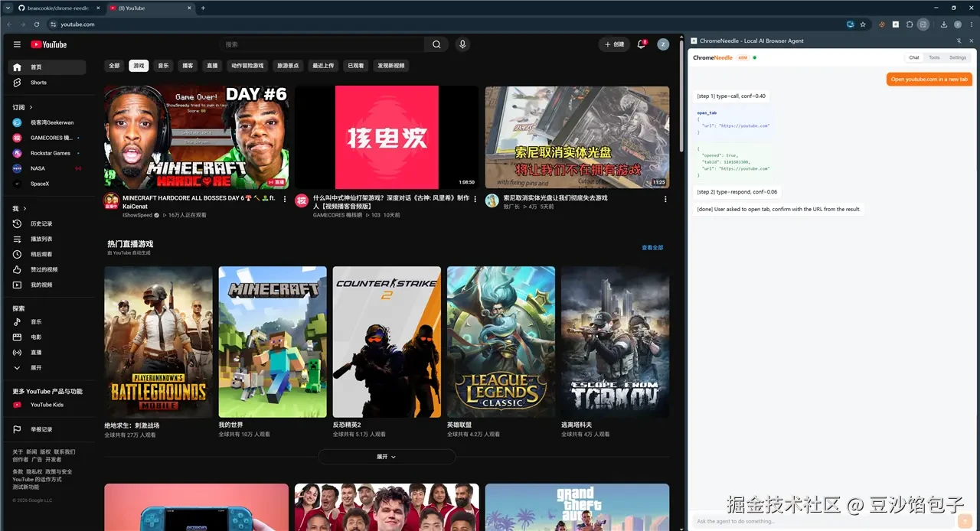
Task: Close the ChromeNeedle side panel
Action: click(971, 41)
